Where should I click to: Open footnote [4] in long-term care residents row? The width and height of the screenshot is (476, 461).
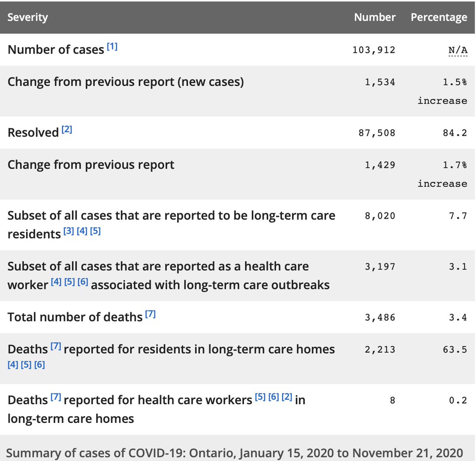[82, 231]
